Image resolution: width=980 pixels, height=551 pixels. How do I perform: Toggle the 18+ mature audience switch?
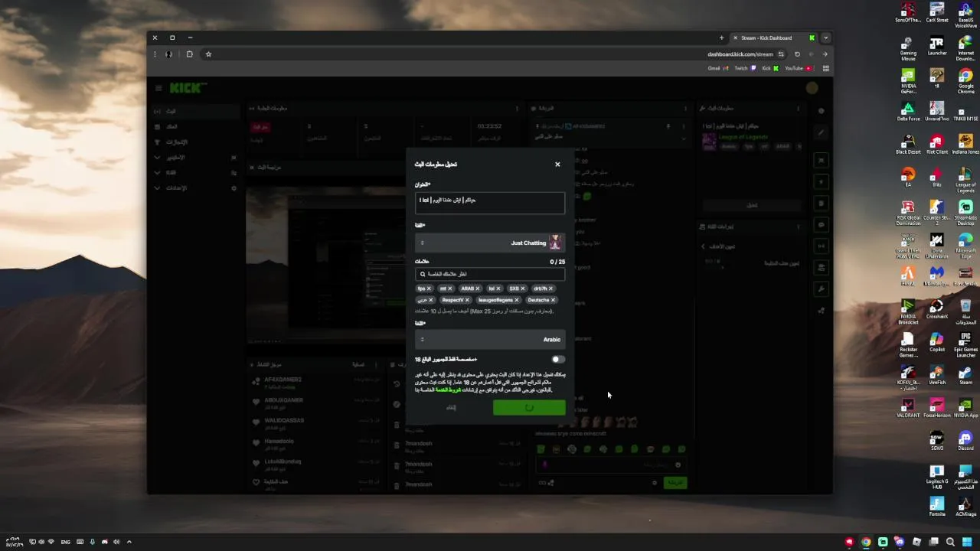tap(558, 359)
